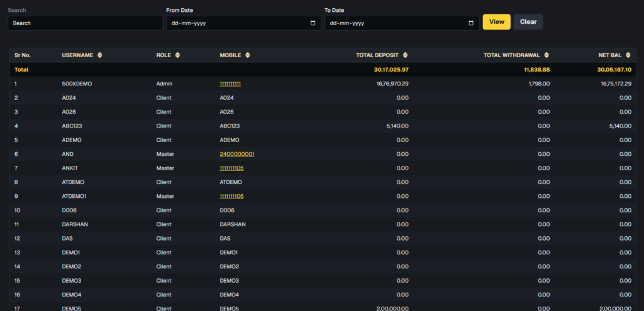Focus the Search text field

85,23
